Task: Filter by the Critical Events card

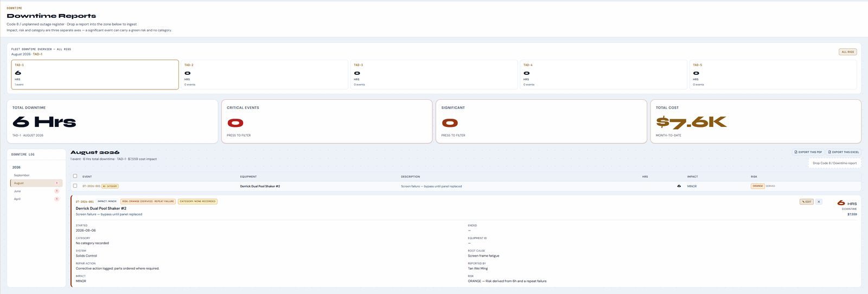Action: pos(327,122)
